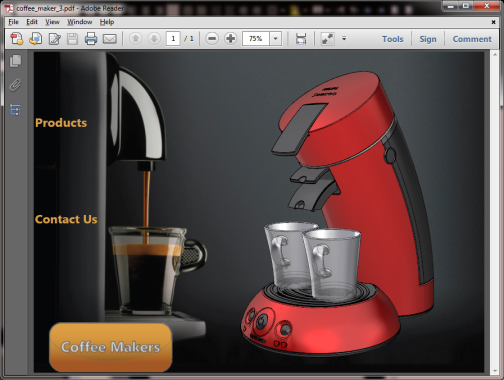Click the fit-to-width scrolling mode icon

pos(301,39)
